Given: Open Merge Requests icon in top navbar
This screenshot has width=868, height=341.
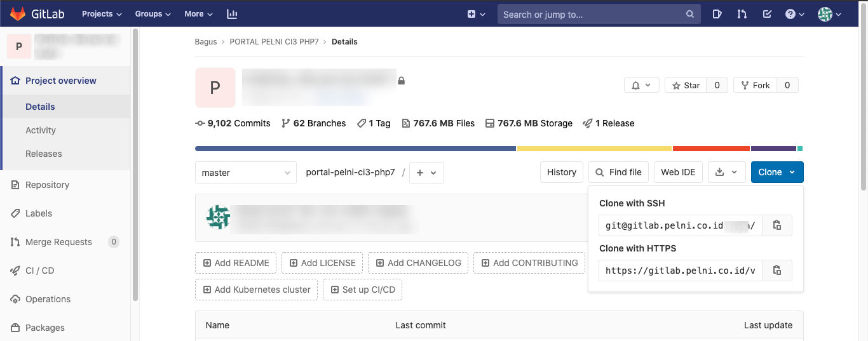Looking at the screenshot, I should tap(742, 14).
